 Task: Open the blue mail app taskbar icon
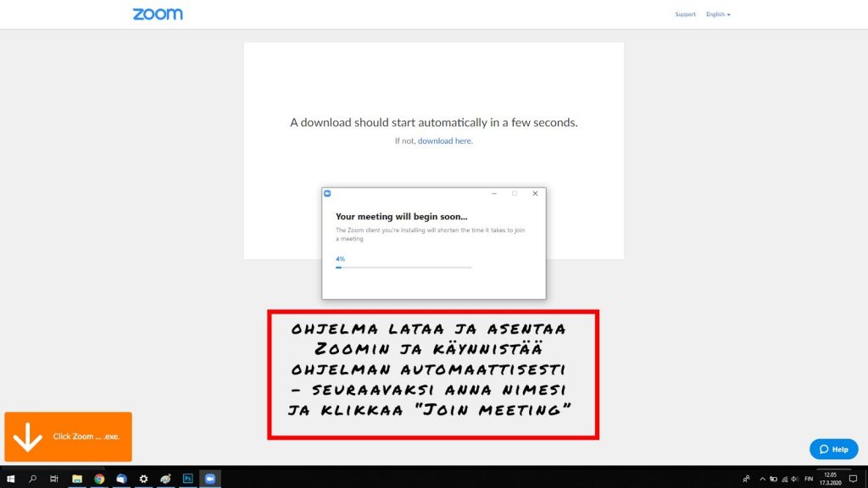point(121,479)
